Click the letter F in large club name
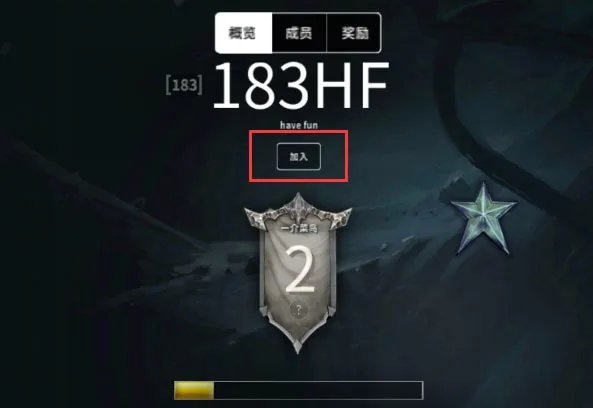593x408 pixels. coord(374,85)
